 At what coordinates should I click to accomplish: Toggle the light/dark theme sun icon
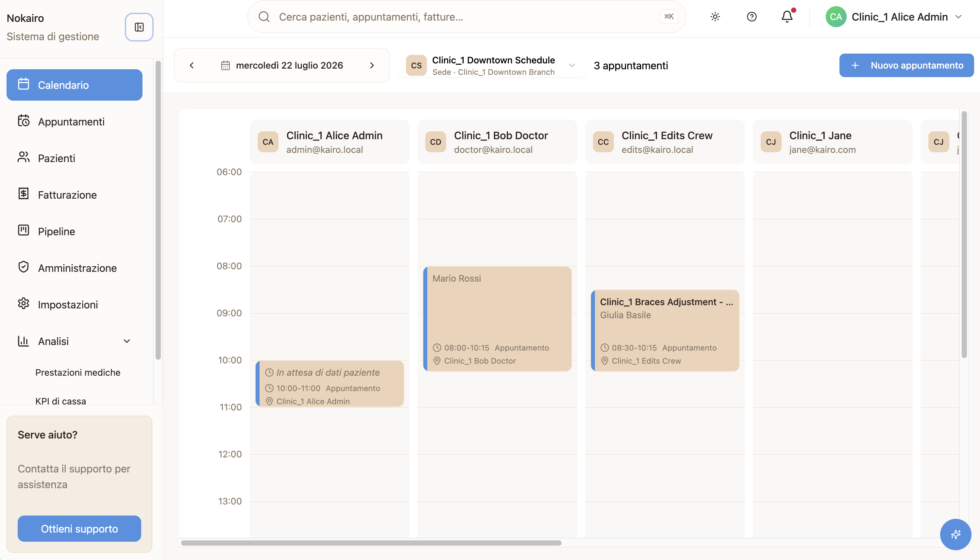(715, 17)
